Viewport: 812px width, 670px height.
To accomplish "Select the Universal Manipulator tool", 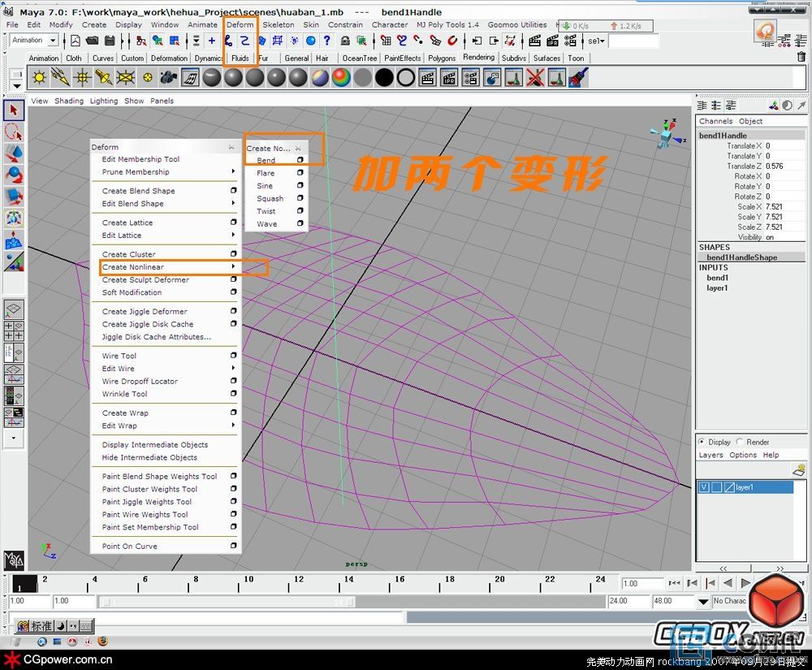I will click(14, 218).
